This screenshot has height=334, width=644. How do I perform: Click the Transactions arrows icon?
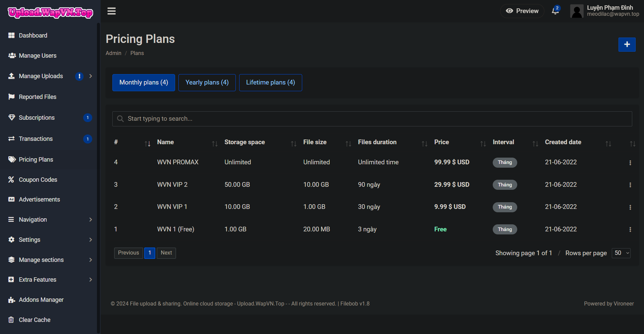(x=11, y=139)
